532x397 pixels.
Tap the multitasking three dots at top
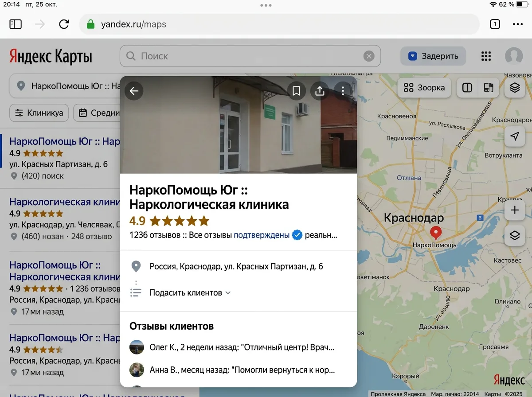[266, 5]
